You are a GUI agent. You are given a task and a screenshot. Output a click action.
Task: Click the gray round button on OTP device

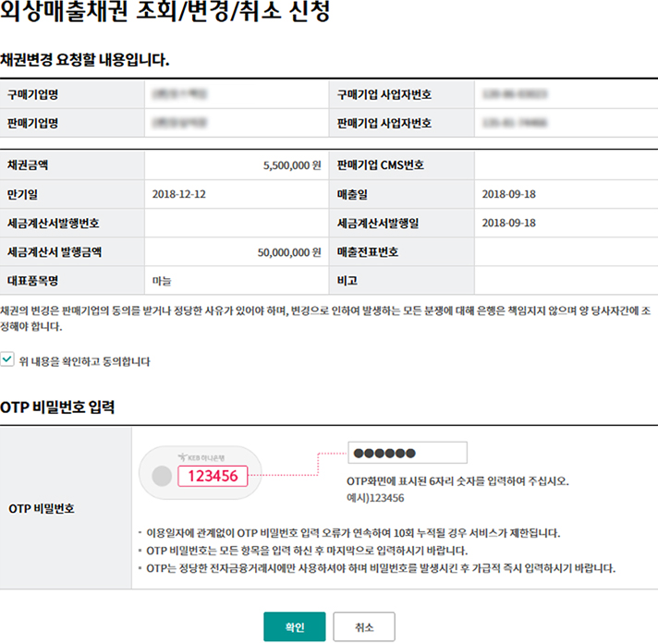click(x=161, y=476)
